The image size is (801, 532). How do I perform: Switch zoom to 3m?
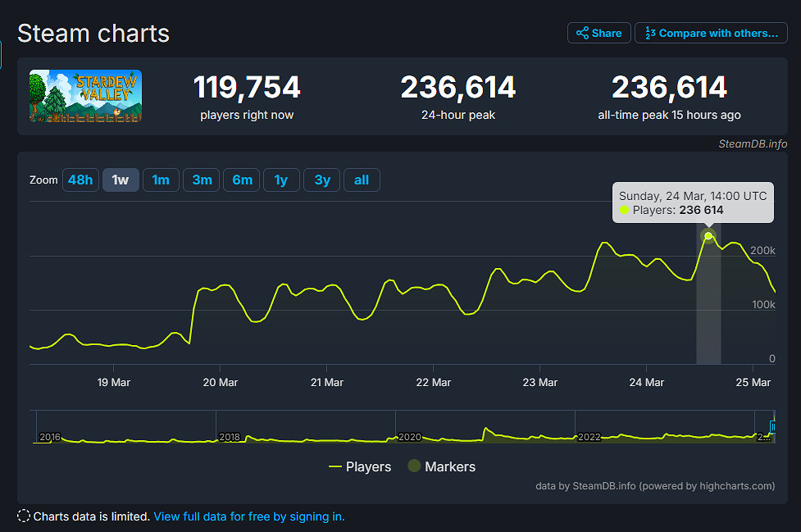(202, 180)
